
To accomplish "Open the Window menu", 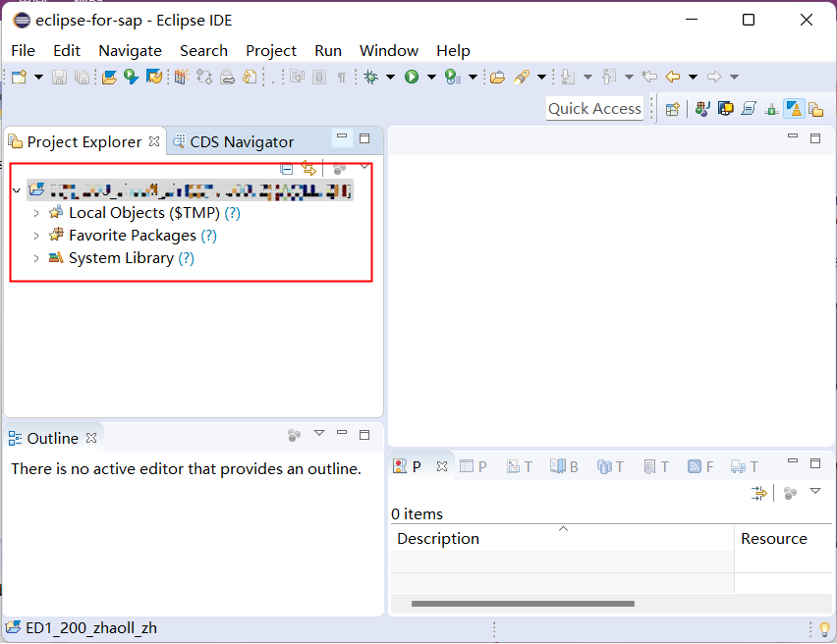I will (x=389, y=51).
